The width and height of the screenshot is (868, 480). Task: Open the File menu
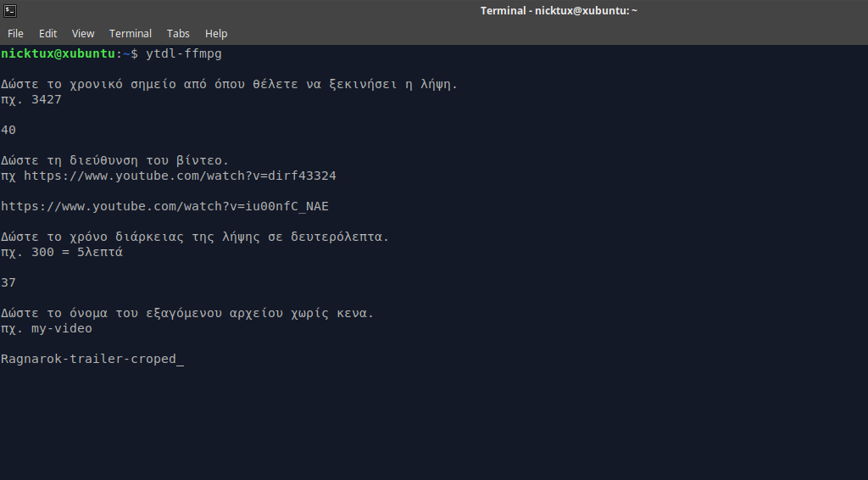point(15,34)
